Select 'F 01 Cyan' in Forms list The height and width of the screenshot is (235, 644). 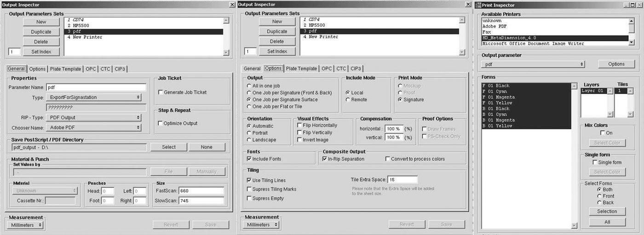526,91
